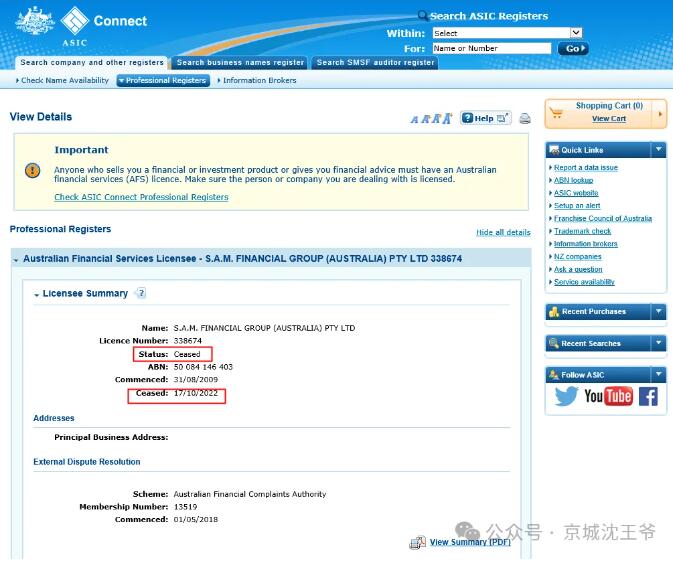Click View Cart link
The image size is (673, 561).
609,118
